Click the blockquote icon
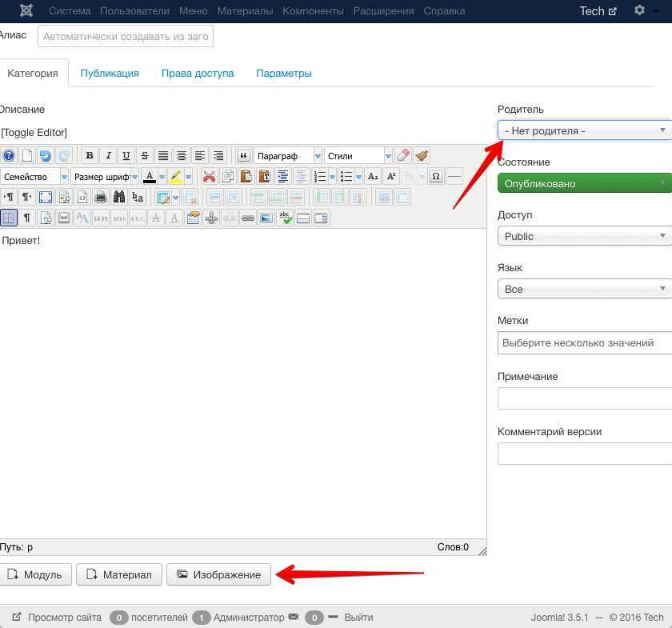The image size is (672, 628). pos(244,156)
